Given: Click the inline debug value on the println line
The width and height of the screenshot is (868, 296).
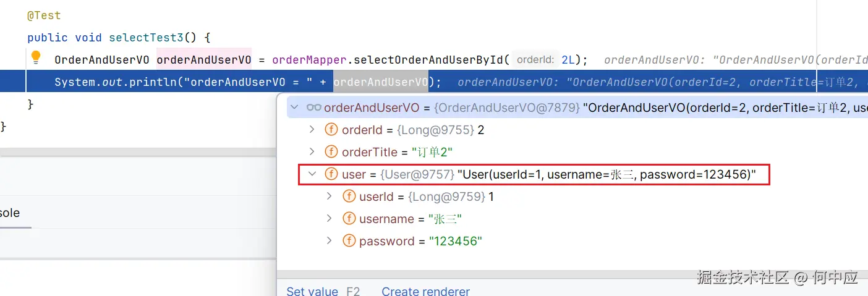Looking at the screenshot, I should click(663, 82).
